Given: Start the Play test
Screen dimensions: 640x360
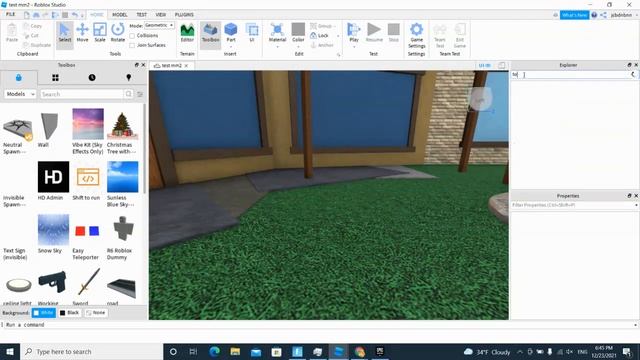Looking at the screenshot, I should [353, 31].
